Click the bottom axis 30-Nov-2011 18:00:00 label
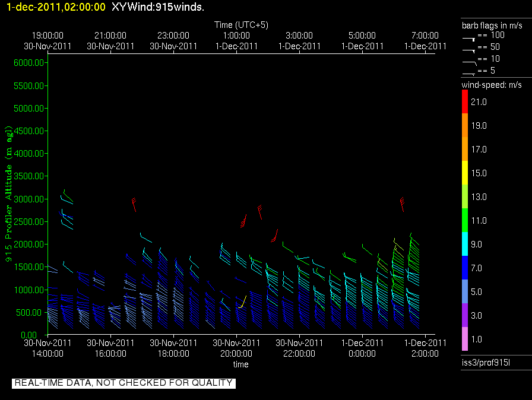 [173, 348]
